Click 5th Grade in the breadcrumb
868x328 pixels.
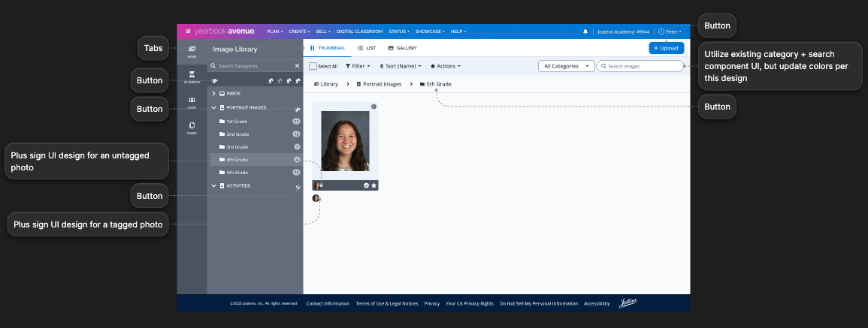pyautogui.click(x=436, y=84)
